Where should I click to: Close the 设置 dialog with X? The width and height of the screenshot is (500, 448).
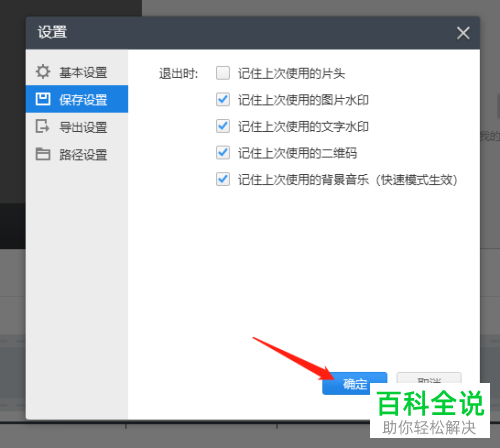coord(463,33)
